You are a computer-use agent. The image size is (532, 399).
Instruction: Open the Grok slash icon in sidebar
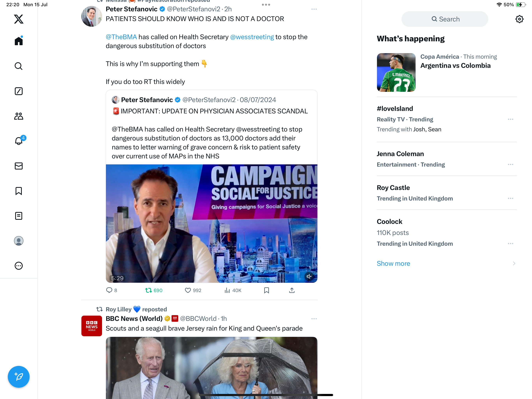[18, 91]
